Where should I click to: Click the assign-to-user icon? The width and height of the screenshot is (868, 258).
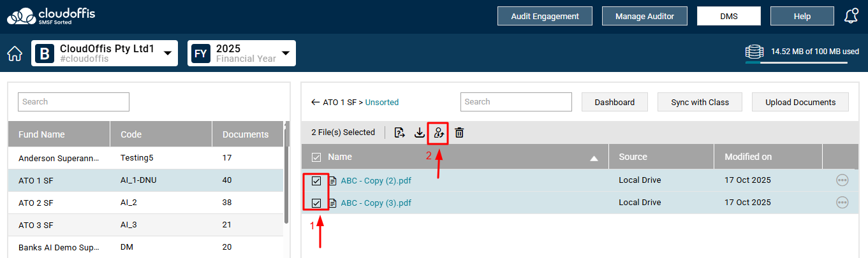pyautogui.click(x=439, y=133)
